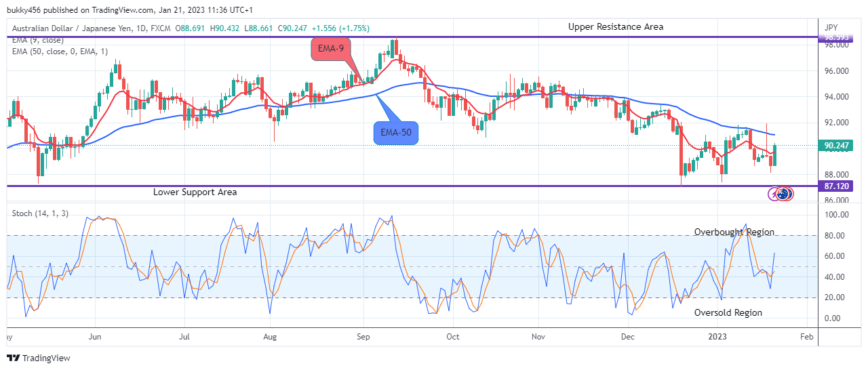Viewport: 868px width, 370px height.
Task: Click the 'Sep' label on time axis
Action: click(x=363, y=336)
